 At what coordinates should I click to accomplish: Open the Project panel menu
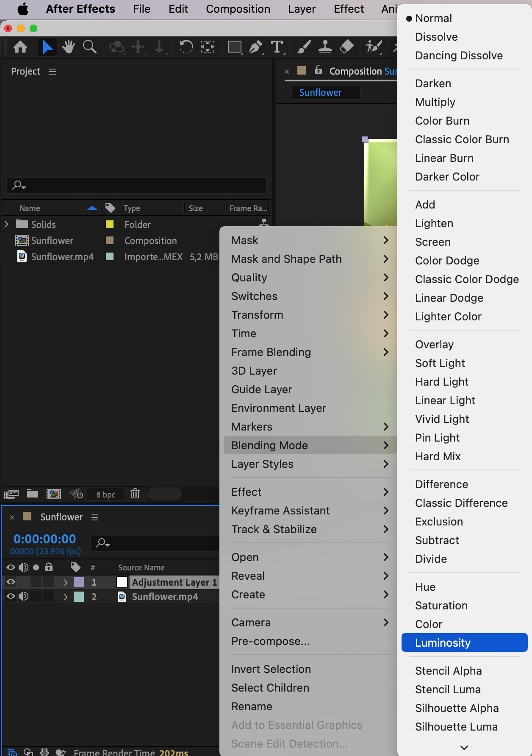point(53,72)
